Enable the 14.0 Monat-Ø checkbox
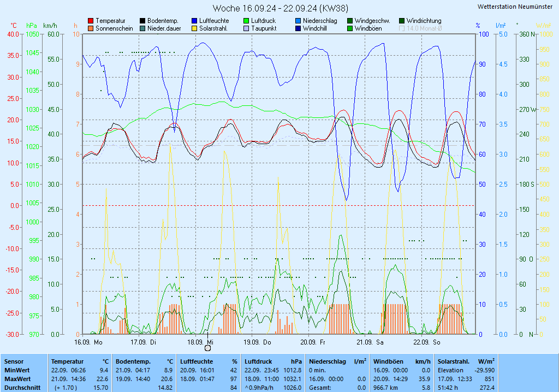The image size is (559, 392). click(x=402, y=28)
